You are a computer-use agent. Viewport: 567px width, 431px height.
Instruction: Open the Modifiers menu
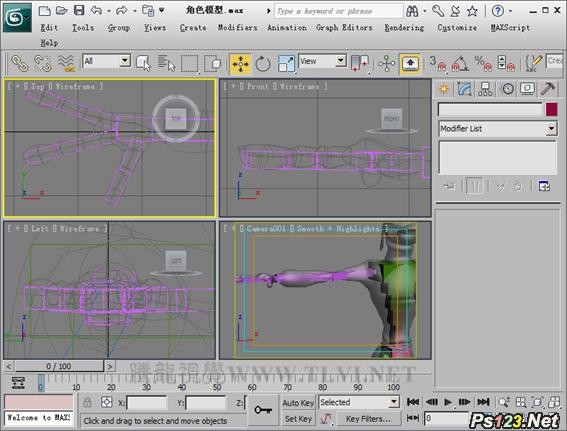(x=237, y=27)
